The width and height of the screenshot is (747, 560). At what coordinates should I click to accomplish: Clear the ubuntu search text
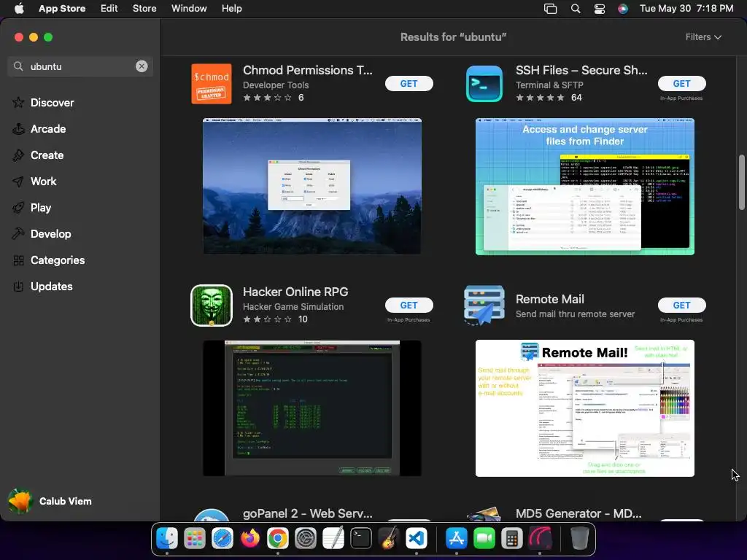click(x=142, y=66)
